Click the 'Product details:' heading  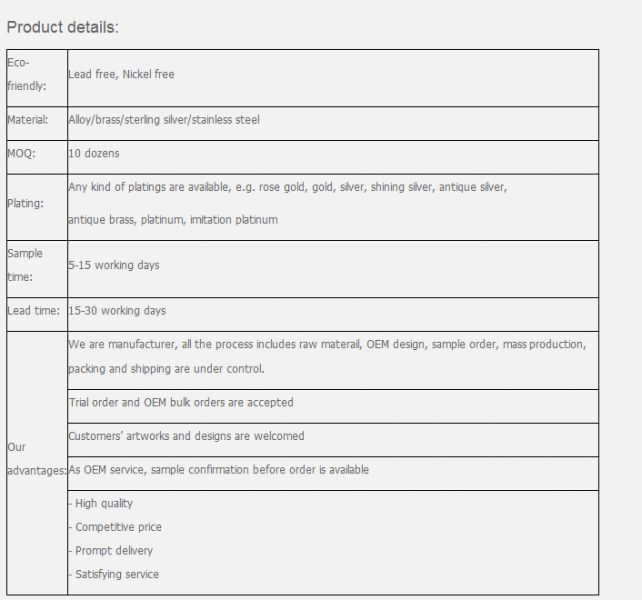coord(63,27)
